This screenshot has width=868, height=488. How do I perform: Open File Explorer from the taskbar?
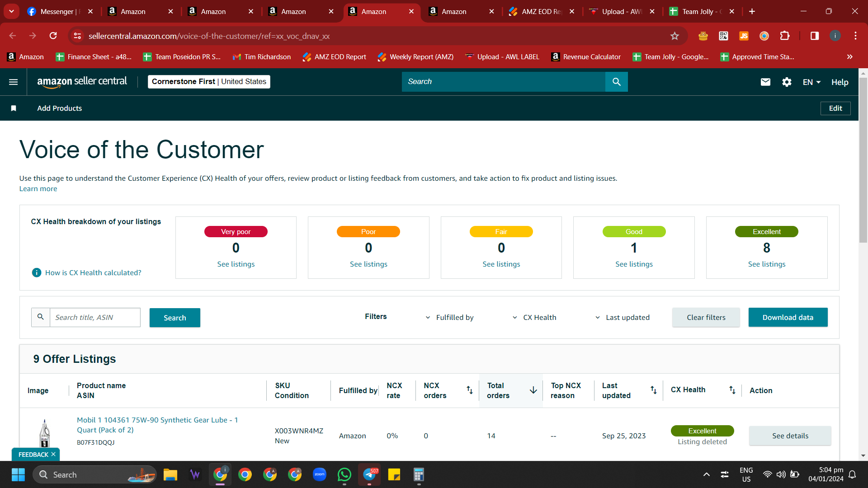170,474
